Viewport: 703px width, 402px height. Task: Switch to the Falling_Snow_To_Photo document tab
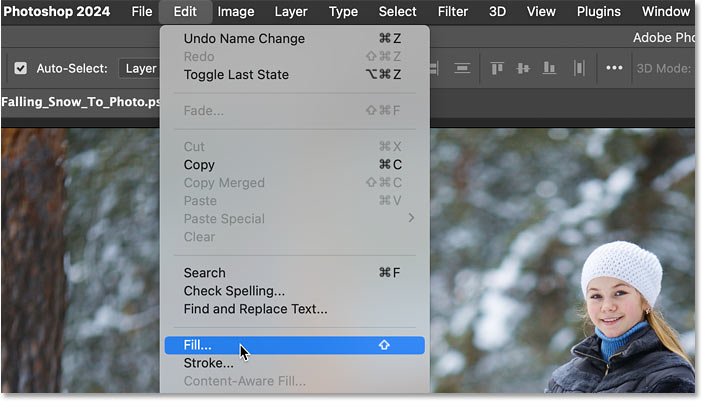pyautogui.click(x=80, y=102)
